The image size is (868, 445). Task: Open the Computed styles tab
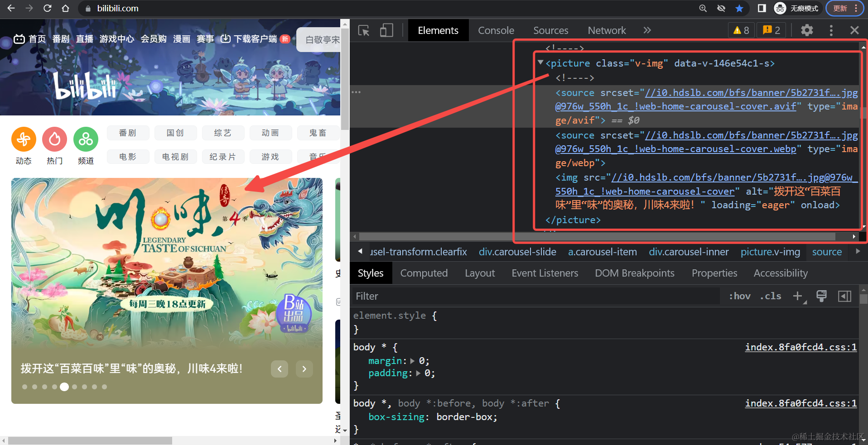tap(424, 273)
